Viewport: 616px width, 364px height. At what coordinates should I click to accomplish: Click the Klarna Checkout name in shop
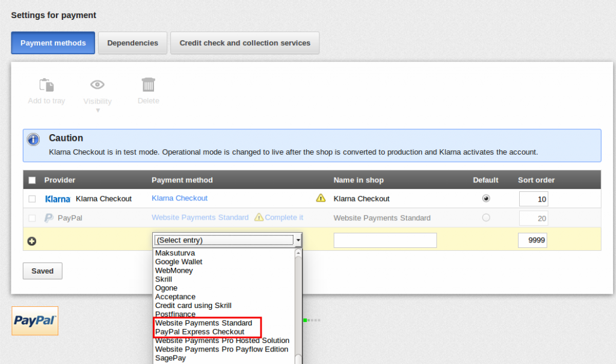[362, 199]
